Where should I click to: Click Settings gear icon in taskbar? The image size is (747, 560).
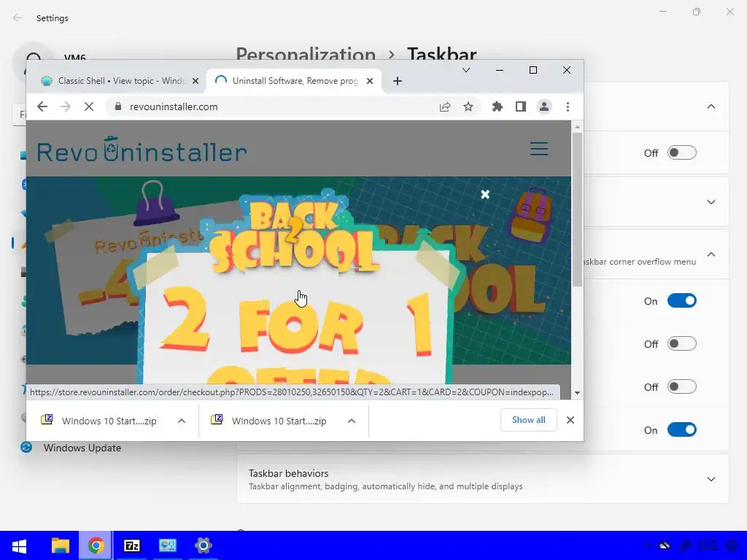203,545
